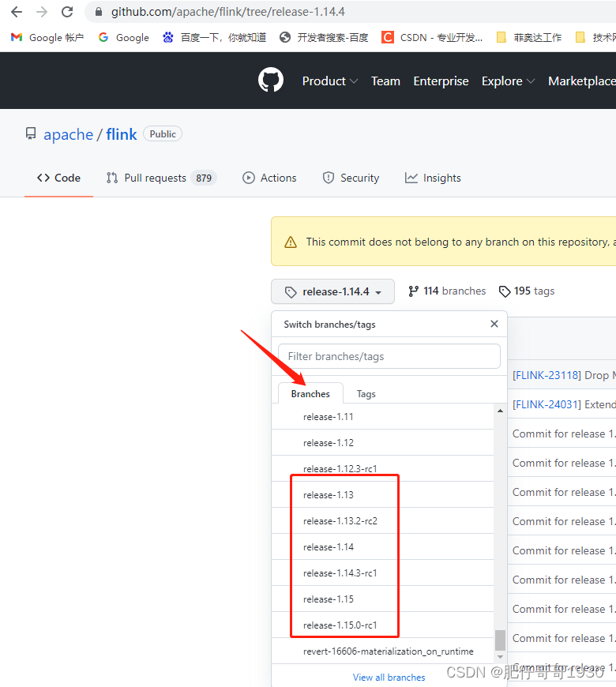Switch to the Security tab
The width and height of the screenshot is (616, 687).
click(x=351, y=178)
